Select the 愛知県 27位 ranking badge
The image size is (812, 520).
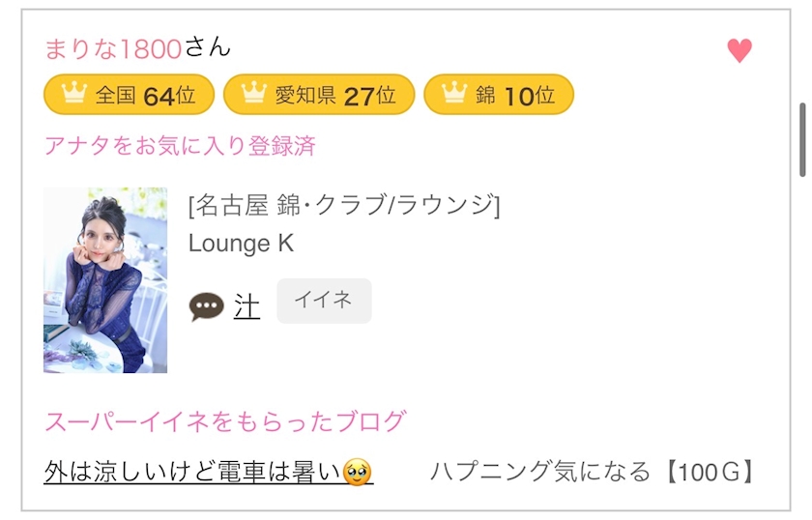coord(319,95)
